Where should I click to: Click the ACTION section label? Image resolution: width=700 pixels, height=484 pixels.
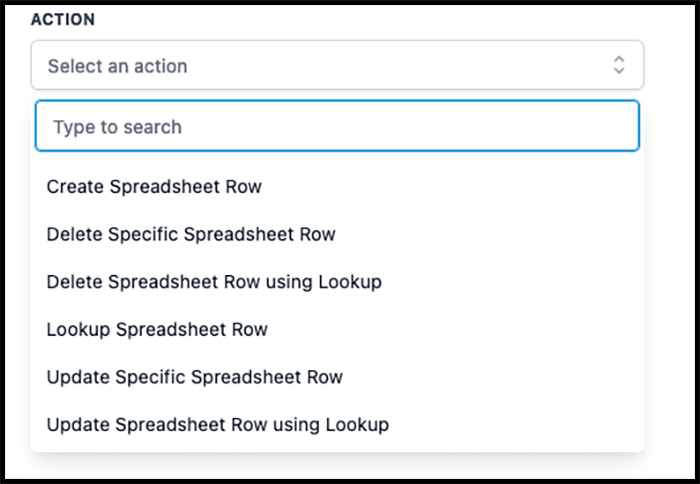[63, 20]
